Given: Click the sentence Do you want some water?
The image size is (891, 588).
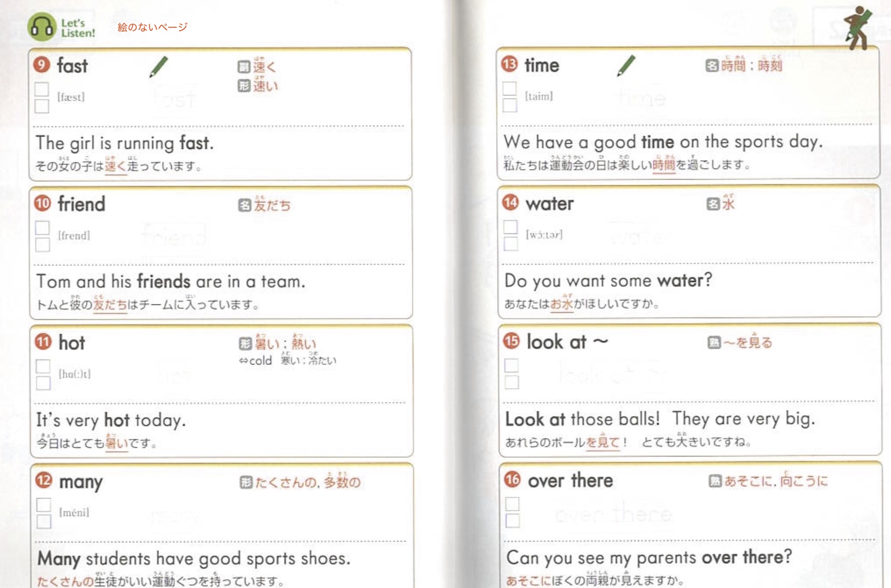Looking at the screenshot, I should [608, 281].
